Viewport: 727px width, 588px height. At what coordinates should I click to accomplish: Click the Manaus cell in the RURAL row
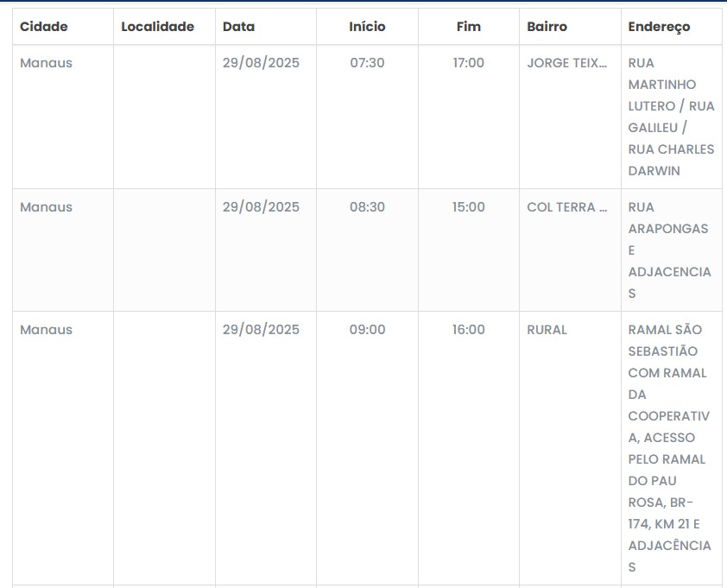(x=47, y=330)
